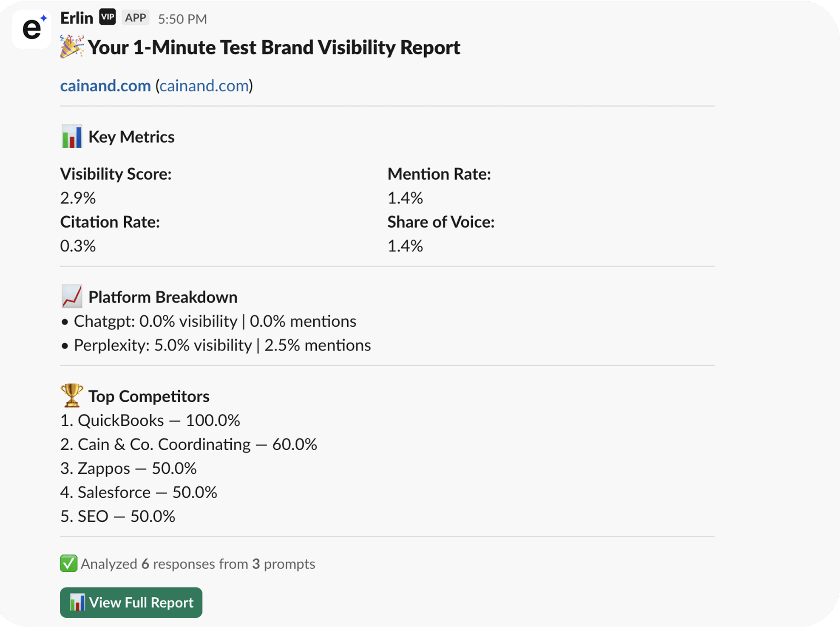The width and height of the screenshot is (840, 627).
Task: Click the report title heading text
Action: [x=274, y=48]
